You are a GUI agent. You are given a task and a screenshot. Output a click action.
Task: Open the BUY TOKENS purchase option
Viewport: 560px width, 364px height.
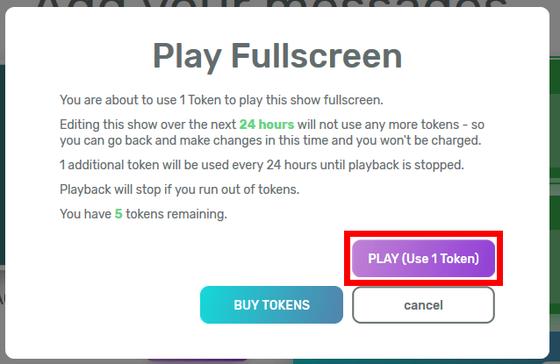(271, 305)
